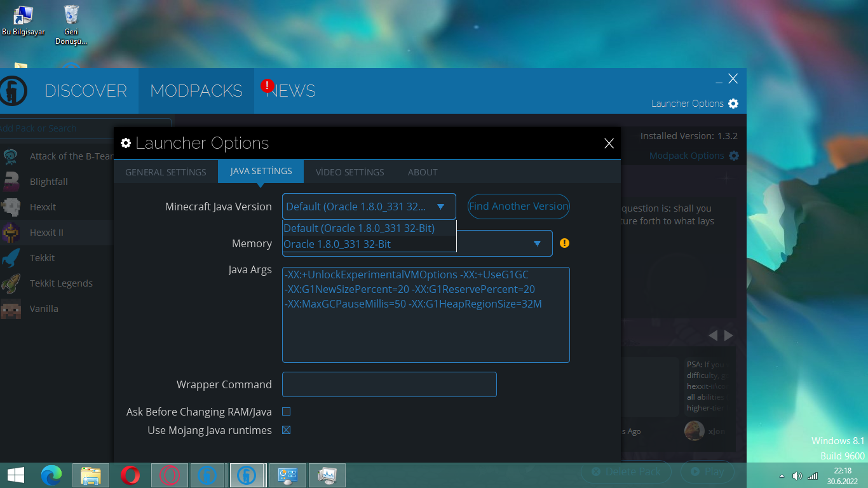
Task: Click the network signal tray icon
Action: coord(813,475)
